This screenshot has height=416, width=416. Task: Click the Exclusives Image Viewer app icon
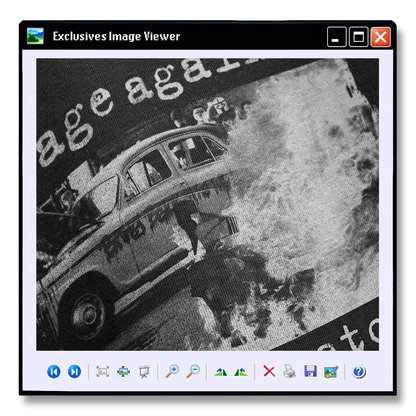35,36
